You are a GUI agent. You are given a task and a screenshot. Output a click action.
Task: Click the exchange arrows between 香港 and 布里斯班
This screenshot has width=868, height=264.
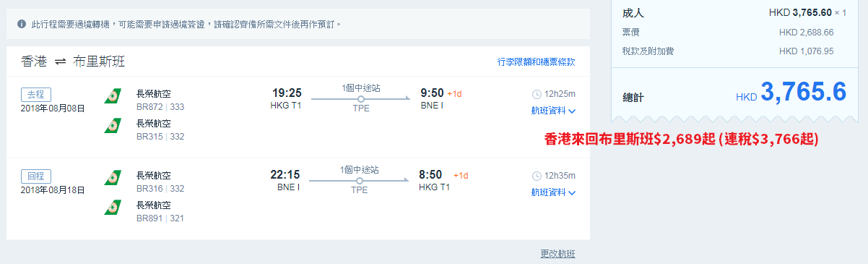61,61
